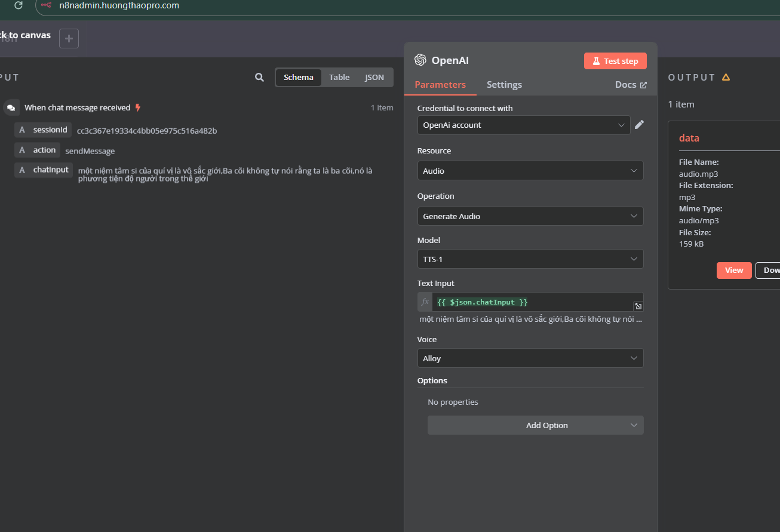Click the fx expression icon in Text Input
The height and width of the screenshot is (532, 780).
425,302
